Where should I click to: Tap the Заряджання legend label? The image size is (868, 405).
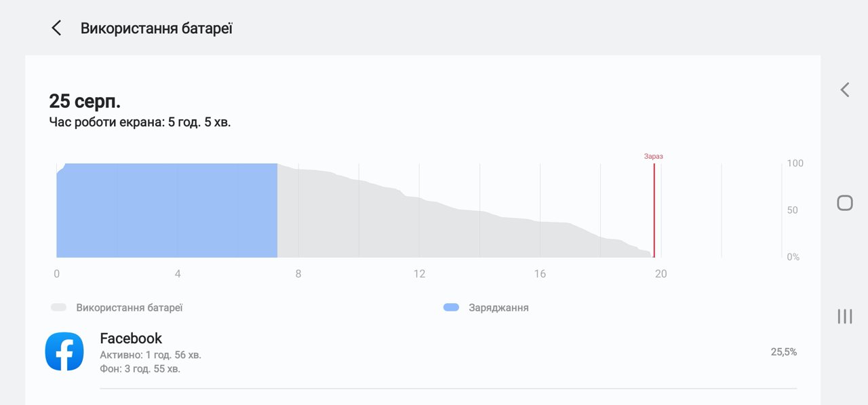point(498,307)
